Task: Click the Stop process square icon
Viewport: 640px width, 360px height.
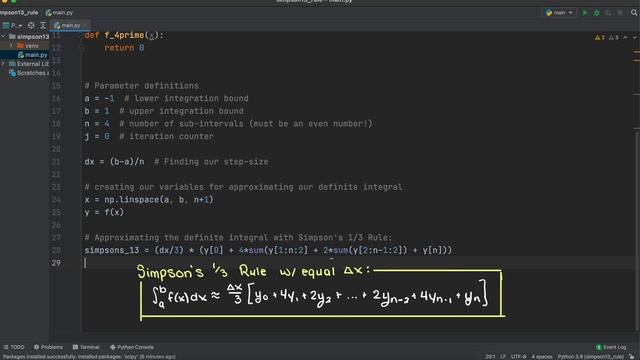Action: point(620,13)
